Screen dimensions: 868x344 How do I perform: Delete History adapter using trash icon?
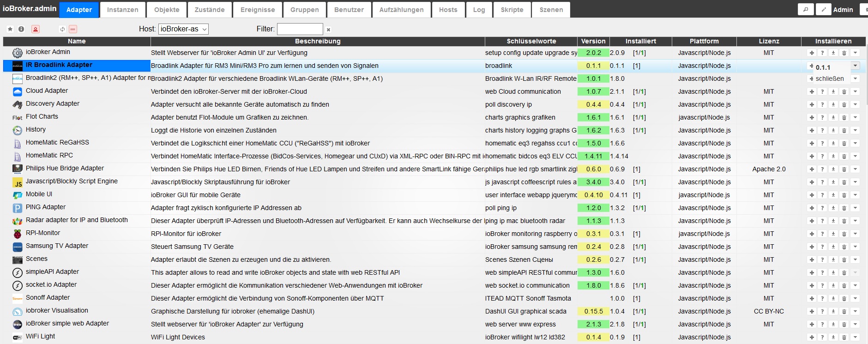[x=844, y=131]
